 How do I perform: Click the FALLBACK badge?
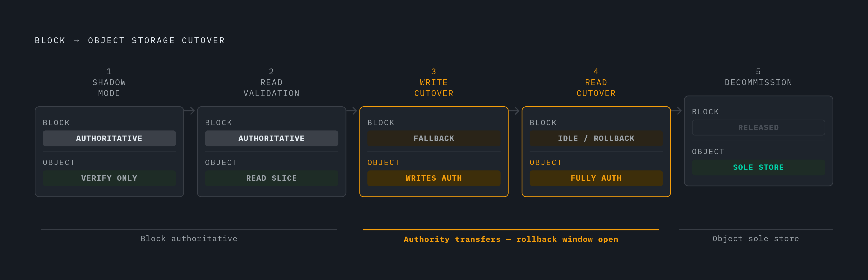point(434,138)
